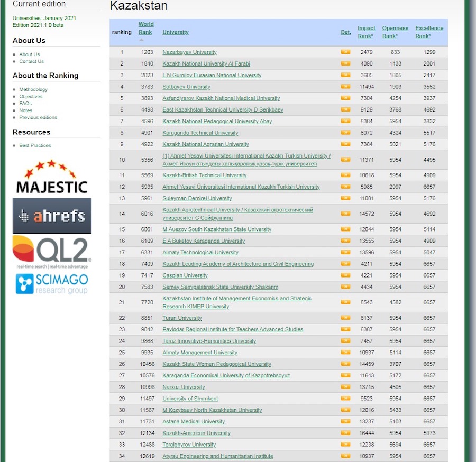The width and height of the screenshot is (476, 462).
Task: Sort by Impact Rank column header
Action: point(366,32)
